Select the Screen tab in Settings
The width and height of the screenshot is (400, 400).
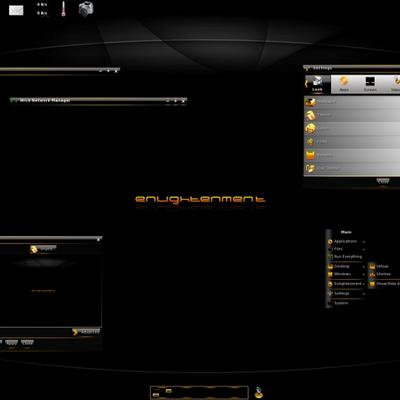click(x=370, y=84)
